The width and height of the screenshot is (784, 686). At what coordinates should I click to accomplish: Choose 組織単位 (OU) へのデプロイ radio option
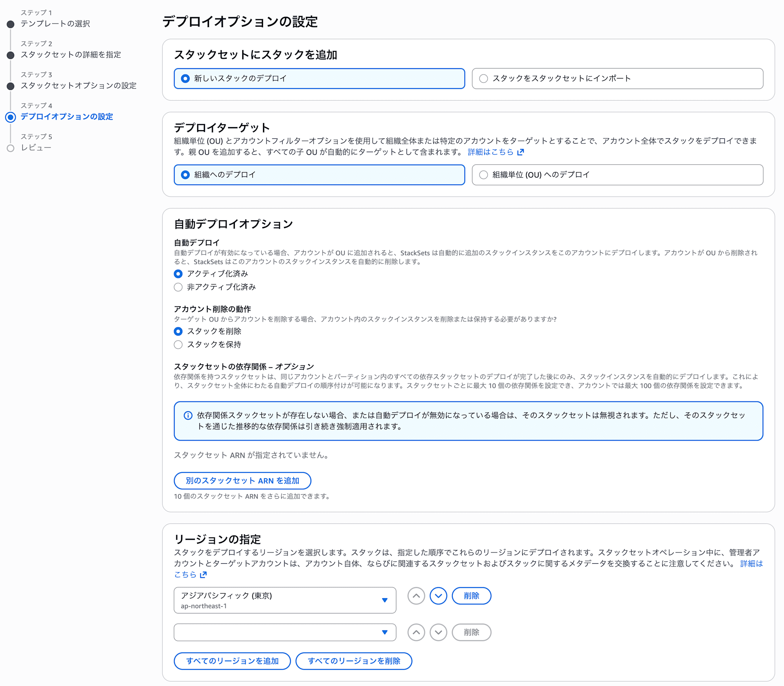coord(617,175)
